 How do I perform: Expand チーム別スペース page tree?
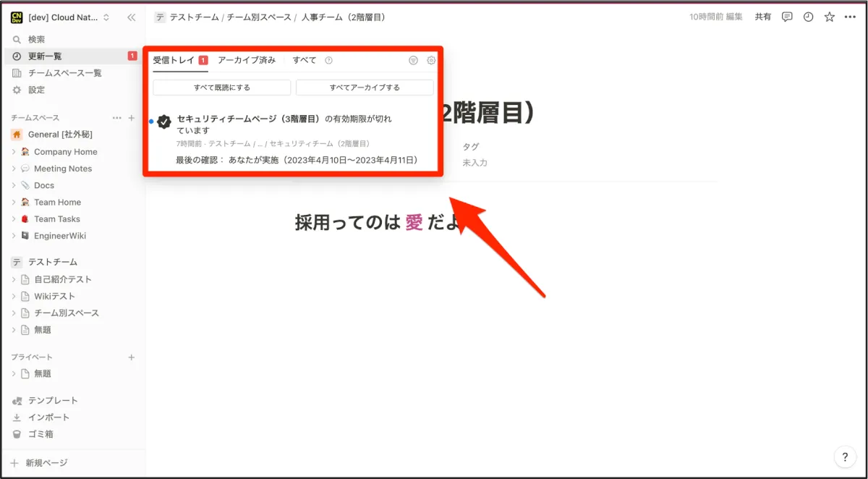click(x=14, y=313)
